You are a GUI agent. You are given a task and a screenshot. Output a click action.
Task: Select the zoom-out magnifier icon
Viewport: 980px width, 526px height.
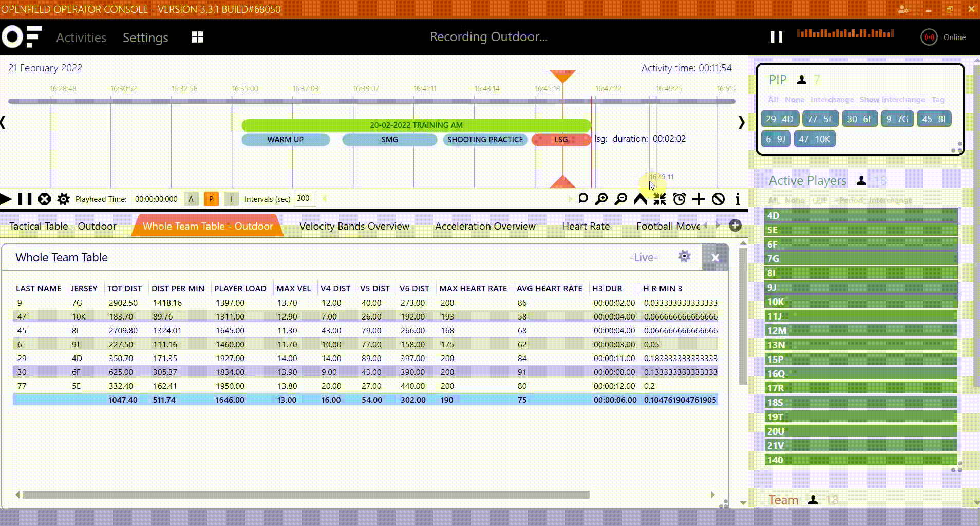pos(620,199)
